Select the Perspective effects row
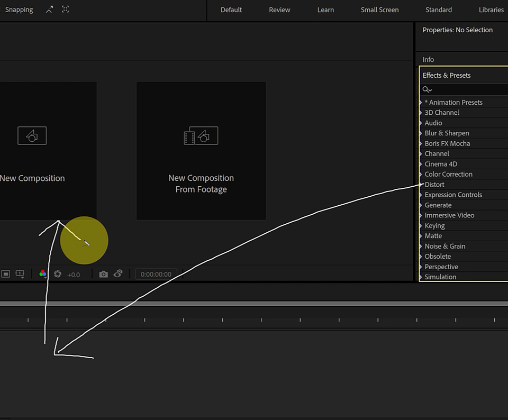The width and height of the screenshot is (508, 420). 464,267
